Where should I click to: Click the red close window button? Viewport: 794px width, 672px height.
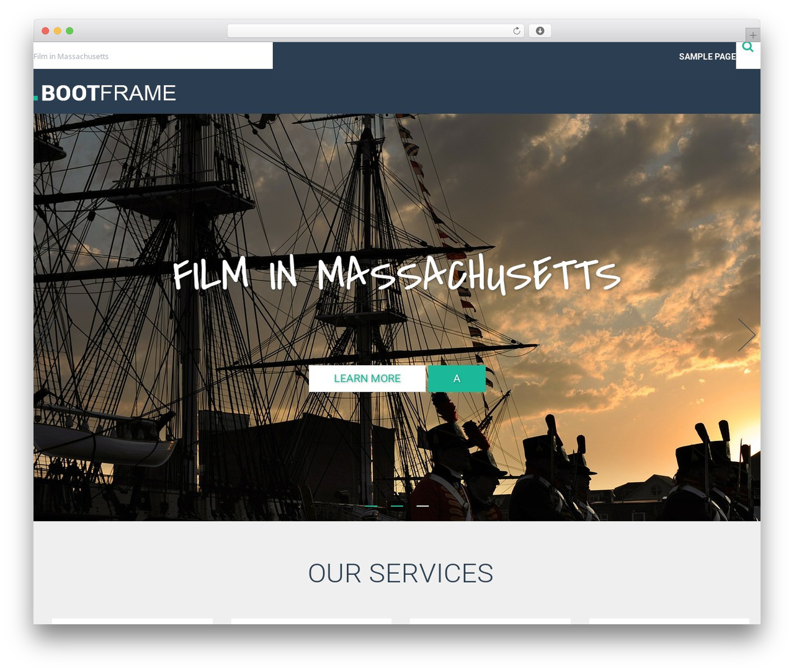[x=45, y=31]
